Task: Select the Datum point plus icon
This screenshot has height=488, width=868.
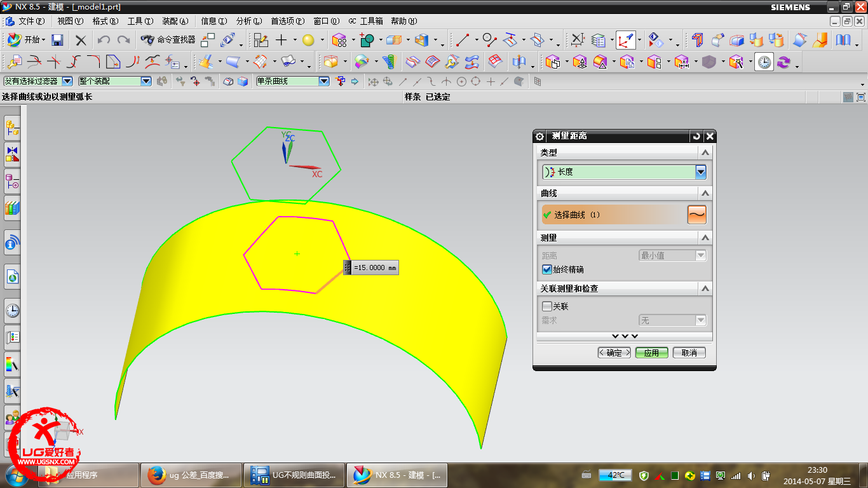Action: click(x=281, y=40)
